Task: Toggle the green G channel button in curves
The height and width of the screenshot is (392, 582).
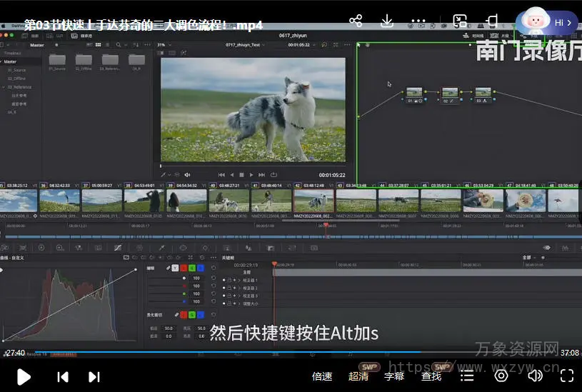Action: click(192, 268)
